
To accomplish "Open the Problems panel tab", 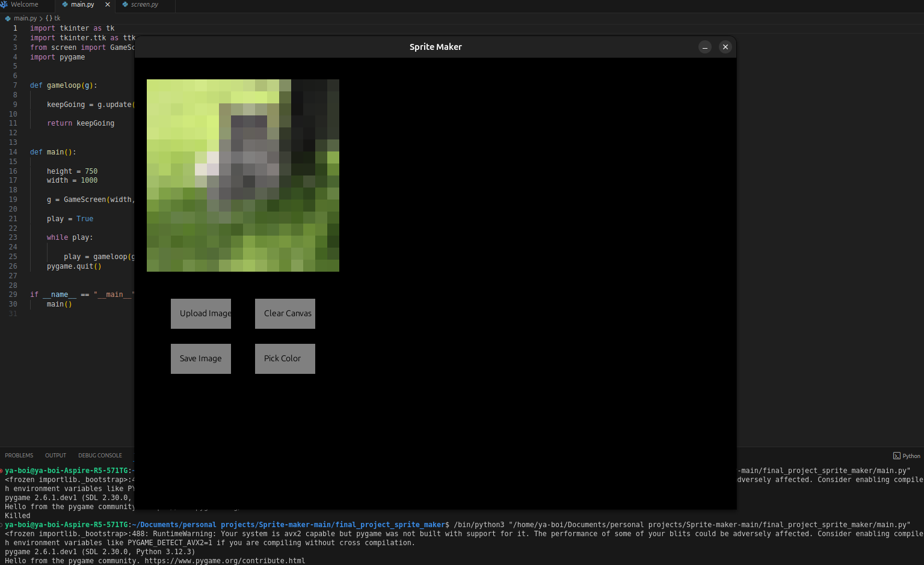I will tap(19, 456).
